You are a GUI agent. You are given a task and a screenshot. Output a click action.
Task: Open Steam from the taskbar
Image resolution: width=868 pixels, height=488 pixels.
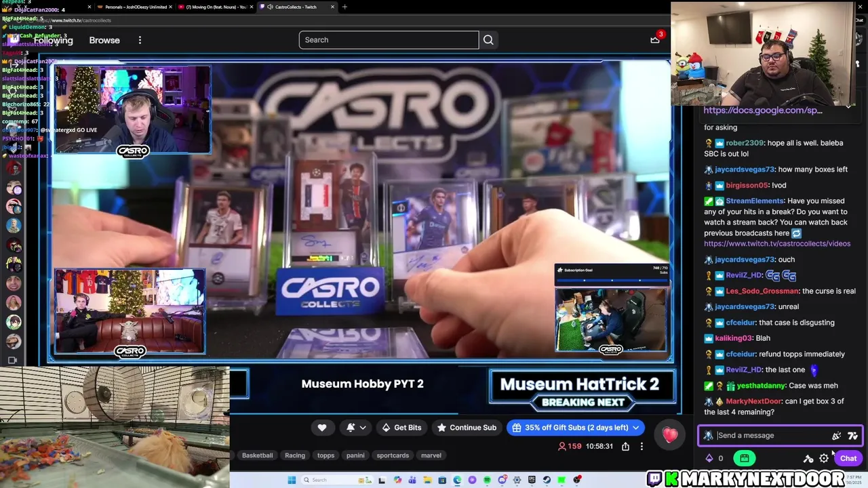pos(547,480)
